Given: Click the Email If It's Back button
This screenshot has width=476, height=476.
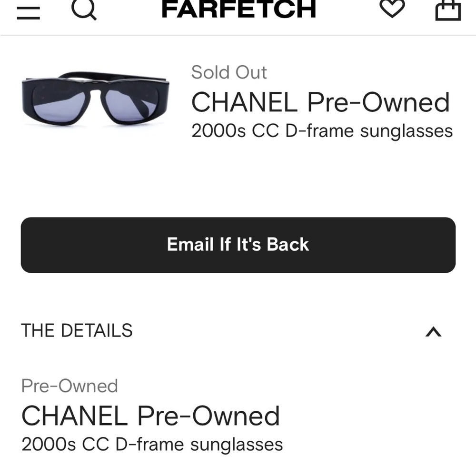Looking at the screenshot, I should [x=238, y=244].
